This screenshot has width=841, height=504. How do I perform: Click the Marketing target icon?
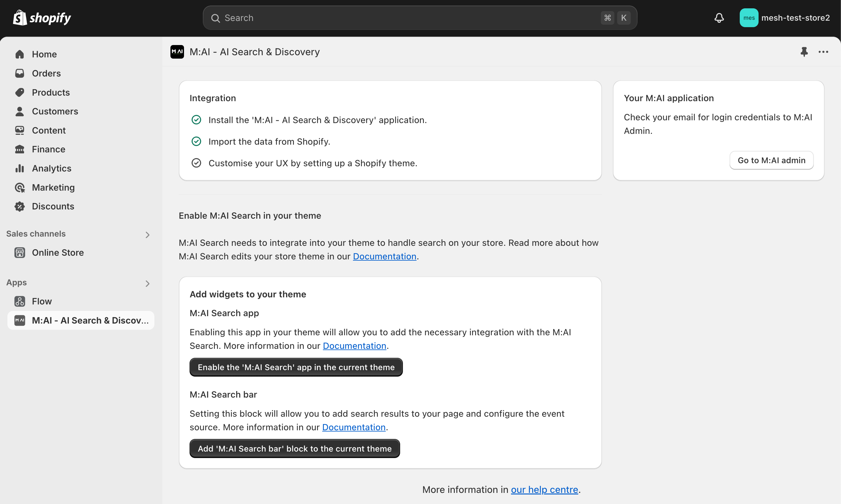pos(20,188)
